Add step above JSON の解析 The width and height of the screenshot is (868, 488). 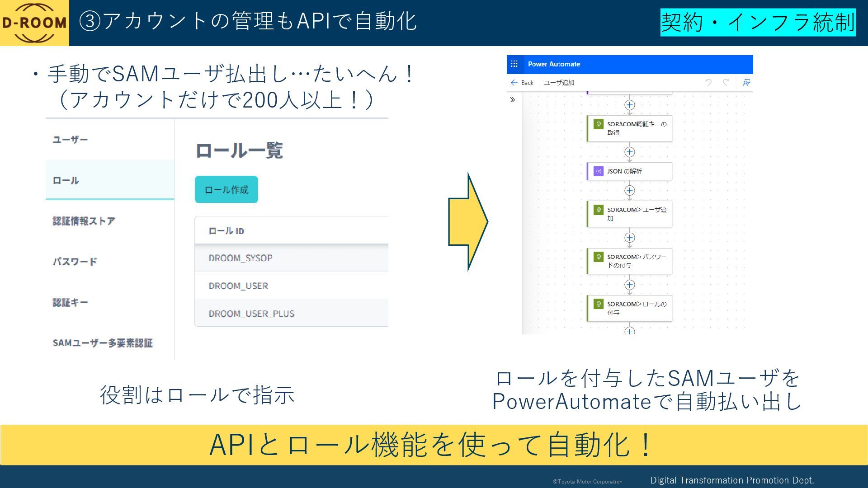pyautogui.click(x=629, y=152)
